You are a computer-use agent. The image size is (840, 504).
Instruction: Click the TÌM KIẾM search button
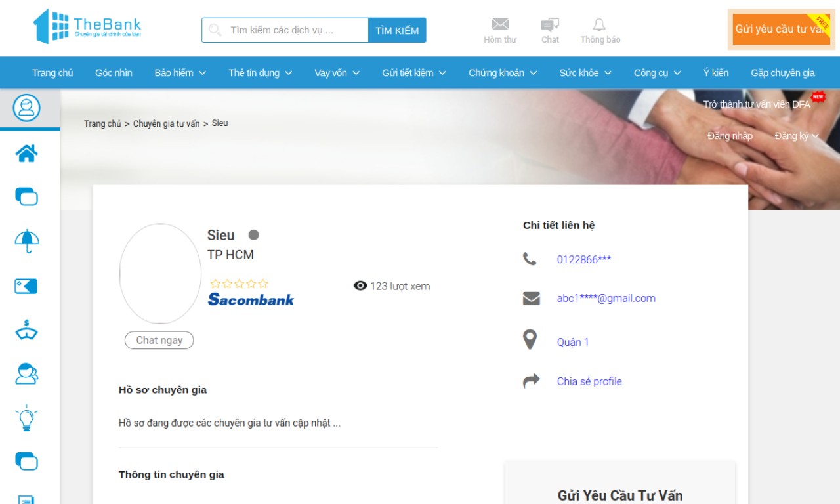pos(397,30)
